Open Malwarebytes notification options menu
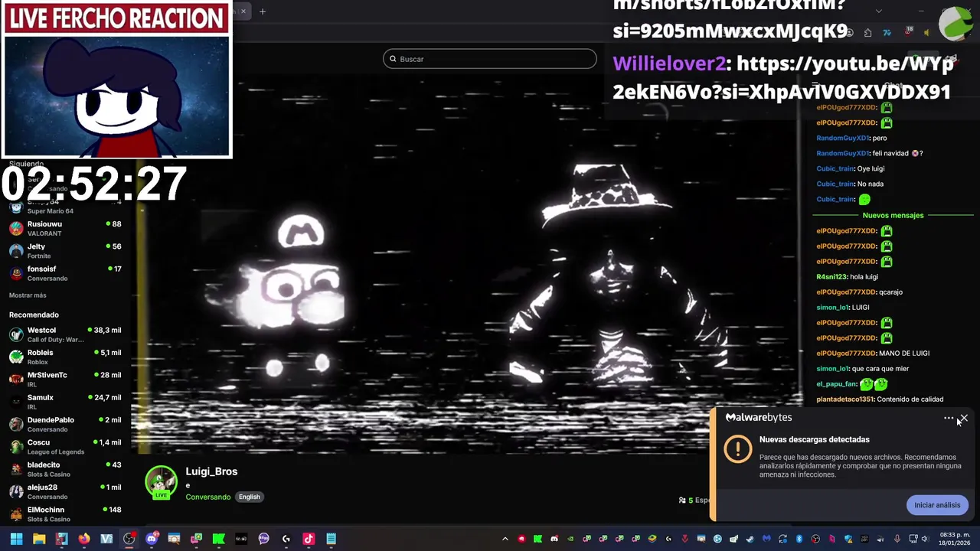 (949, 418)
